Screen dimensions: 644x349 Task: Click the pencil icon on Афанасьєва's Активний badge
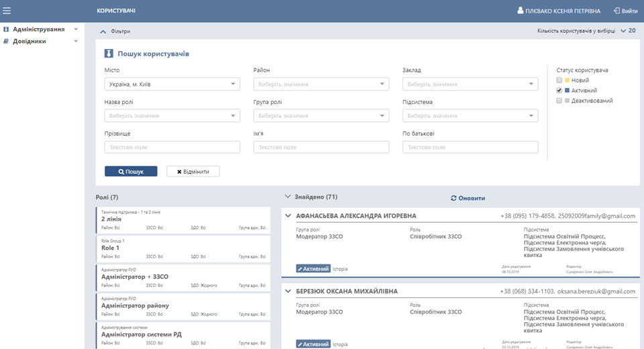tap(301, 269)
